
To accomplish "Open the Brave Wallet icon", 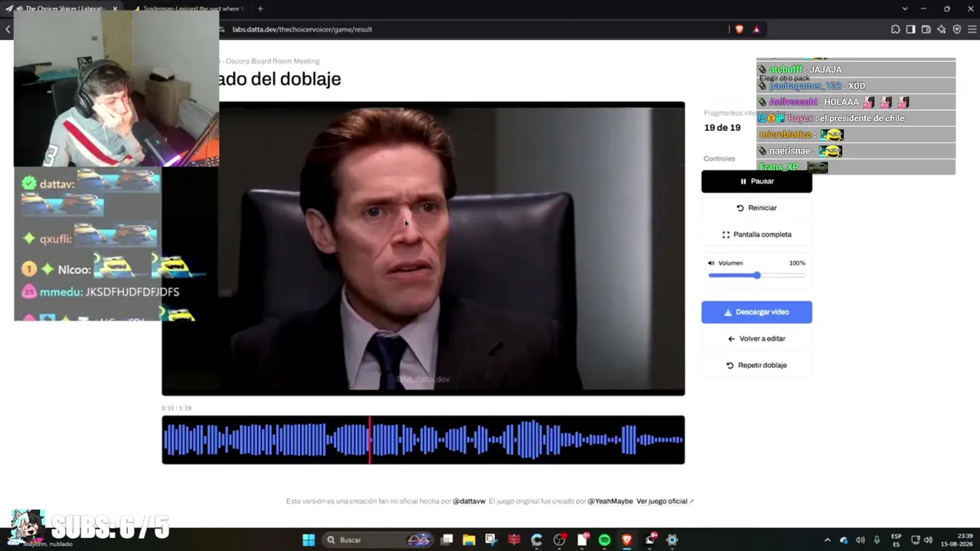I will [926, 29].
